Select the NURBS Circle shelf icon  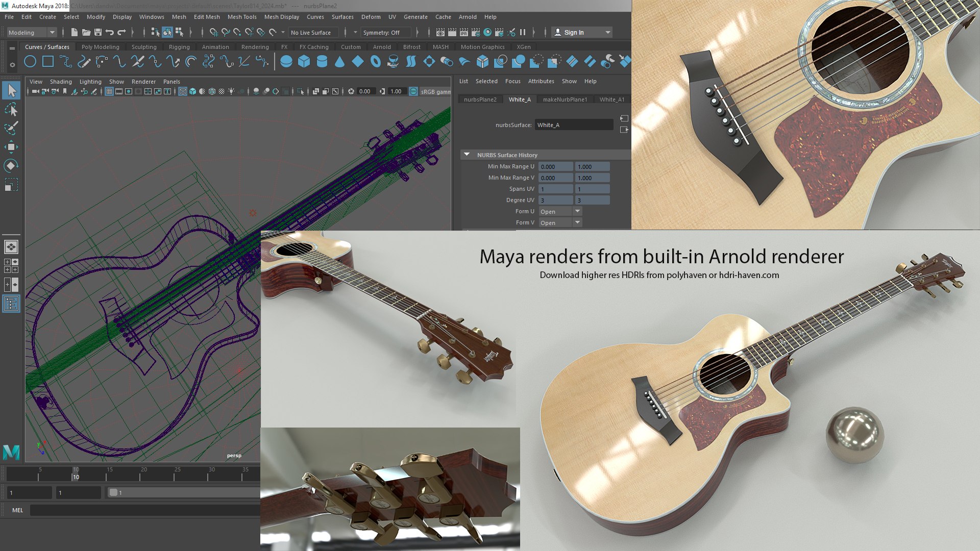point(30,62)
